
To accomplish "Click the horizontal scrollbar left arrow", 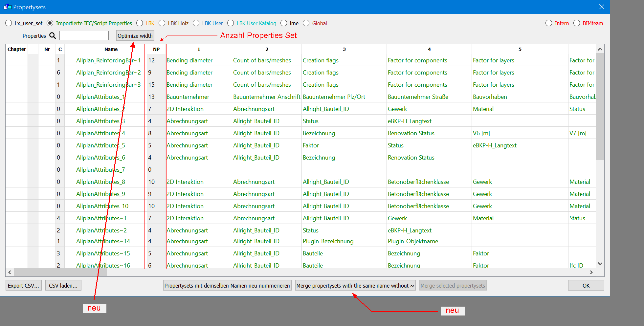I will pos(10,272).
